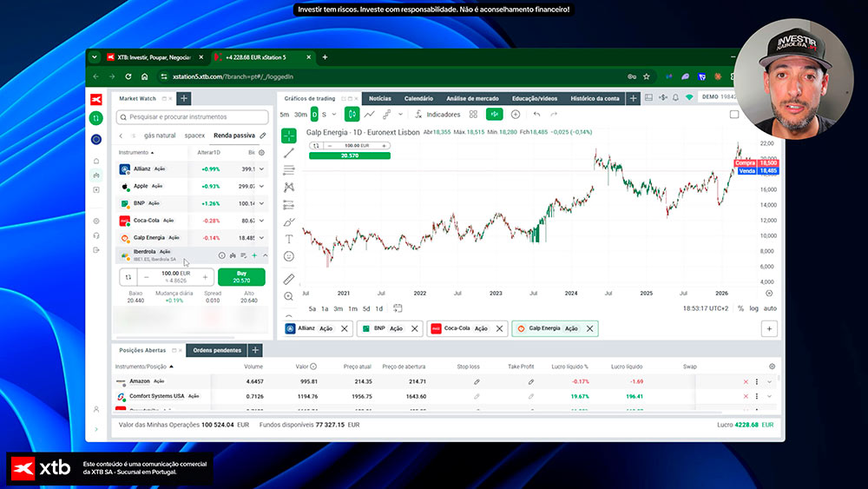Expand the Coca-Cola row chevron

pos(262,221)
